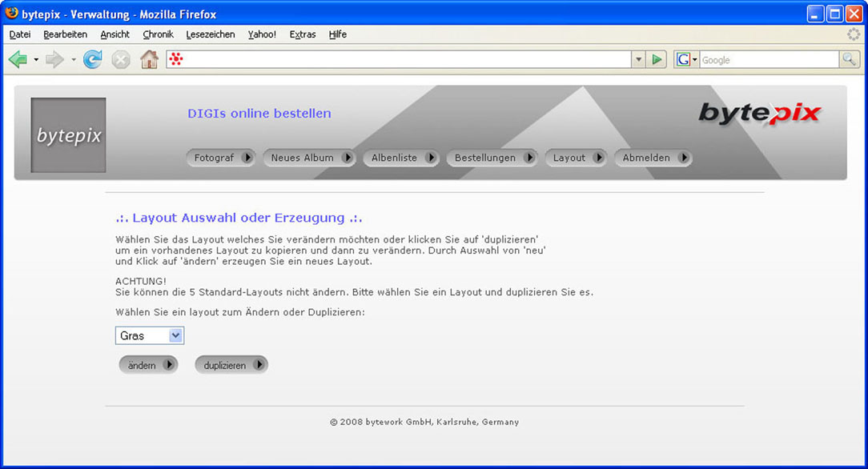
Task: Click the gray bytepix logo square
Action: [69, 135]
